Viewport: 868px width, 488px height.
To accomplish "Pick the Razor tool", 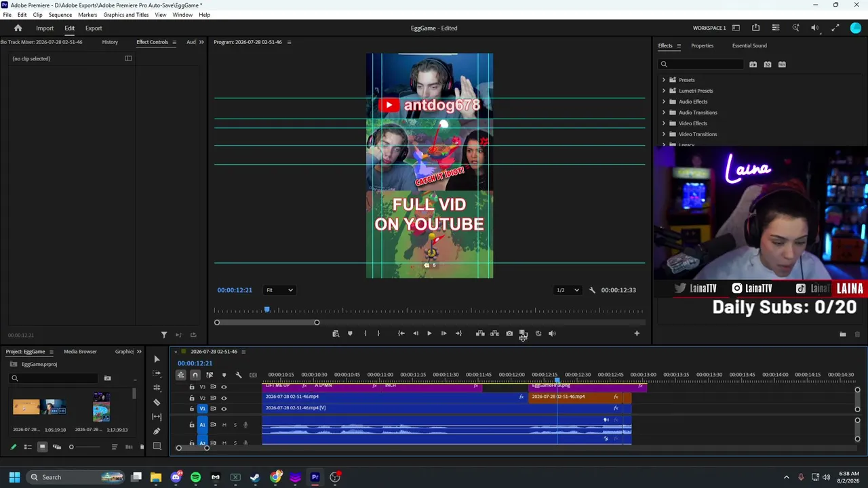I will [157, 403].
